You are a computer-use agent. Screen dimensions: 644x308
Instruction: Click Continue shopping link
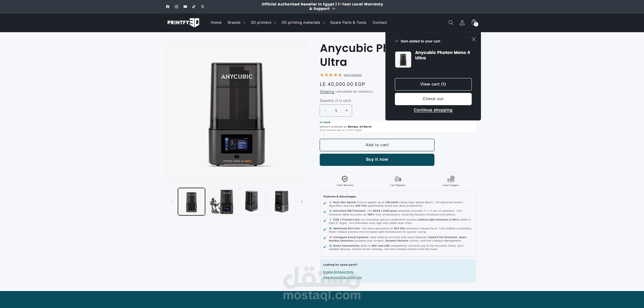coord(433,110)
